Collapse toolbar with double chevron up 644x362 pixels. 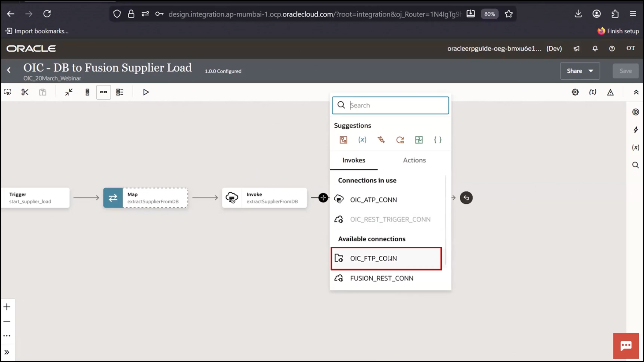click(x=636, y=92)
